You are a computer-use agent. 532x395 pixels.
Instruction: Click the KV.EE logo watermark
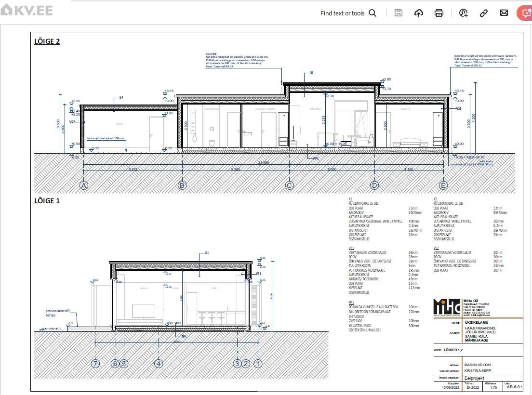(27, 10)
